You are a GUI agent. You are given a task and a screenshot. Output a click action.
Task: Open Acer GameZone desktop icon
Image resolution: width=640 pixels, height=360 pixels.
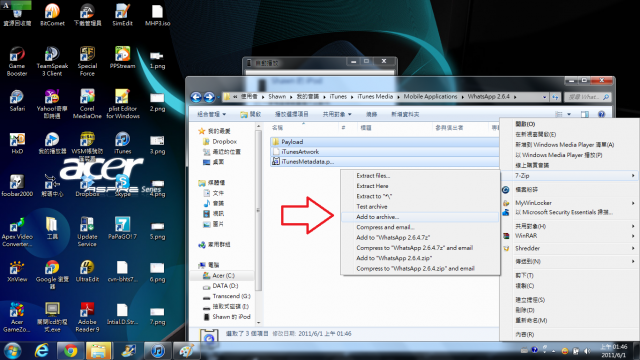[17, 317]
